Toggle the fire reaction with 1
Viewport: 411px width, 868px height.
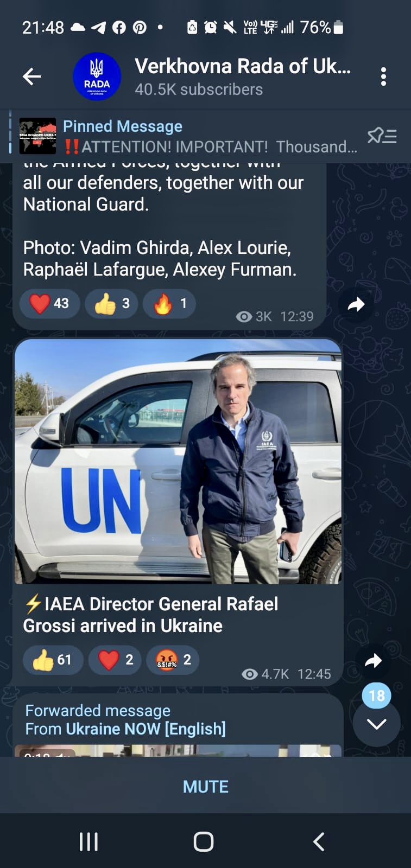click(x=169, y=303)
